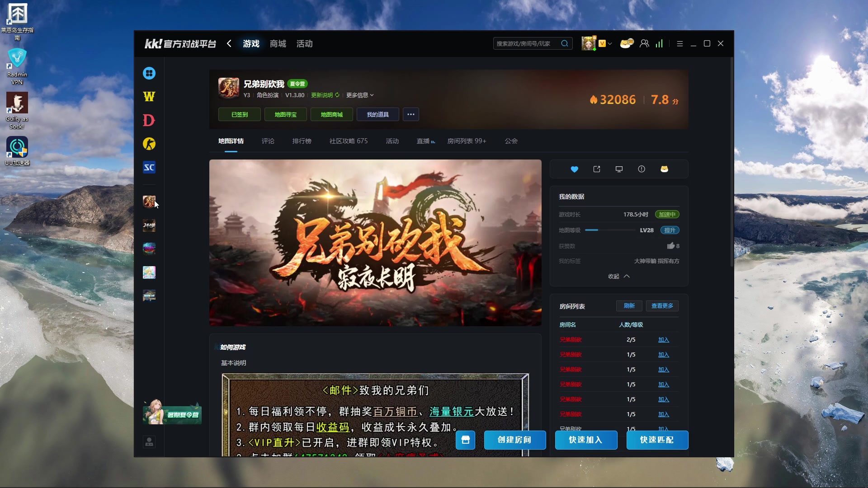Select the 直播 tab
The image size is (868, 488).
(425, 141)
